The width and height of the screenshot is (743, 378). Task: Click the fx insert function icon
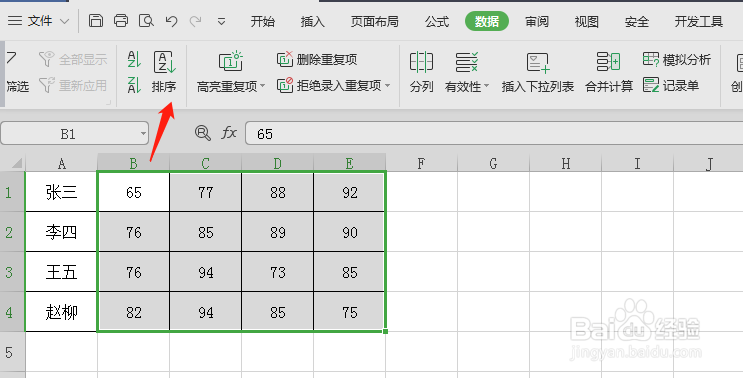tap(229, 133)
